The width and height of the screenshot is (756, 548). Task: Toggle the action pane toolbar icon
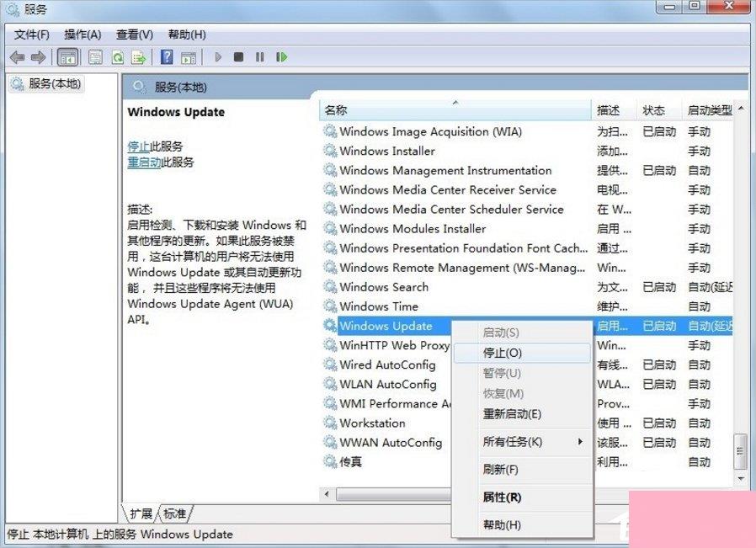pos(189,57)
